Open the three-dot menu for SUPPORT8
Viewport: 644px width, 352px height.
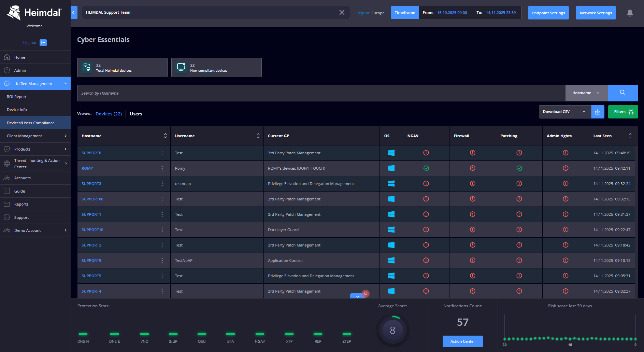[x=162, y=184]
